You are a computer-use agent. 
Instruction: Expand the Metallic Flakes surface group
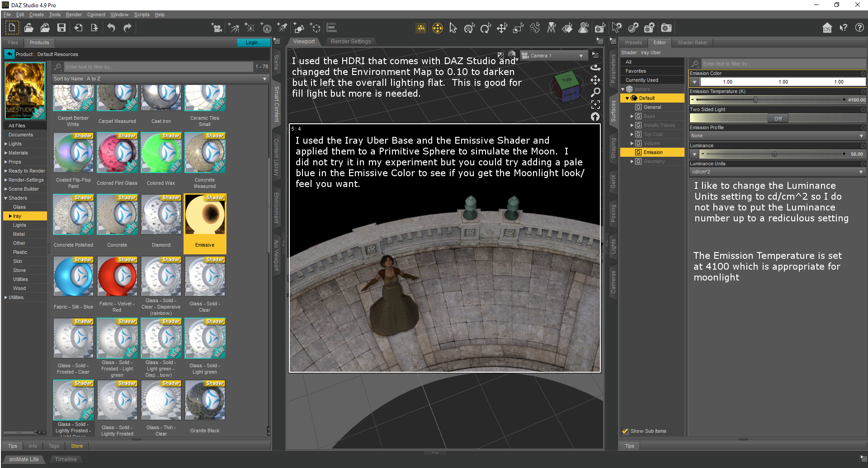tap(632, 126)
